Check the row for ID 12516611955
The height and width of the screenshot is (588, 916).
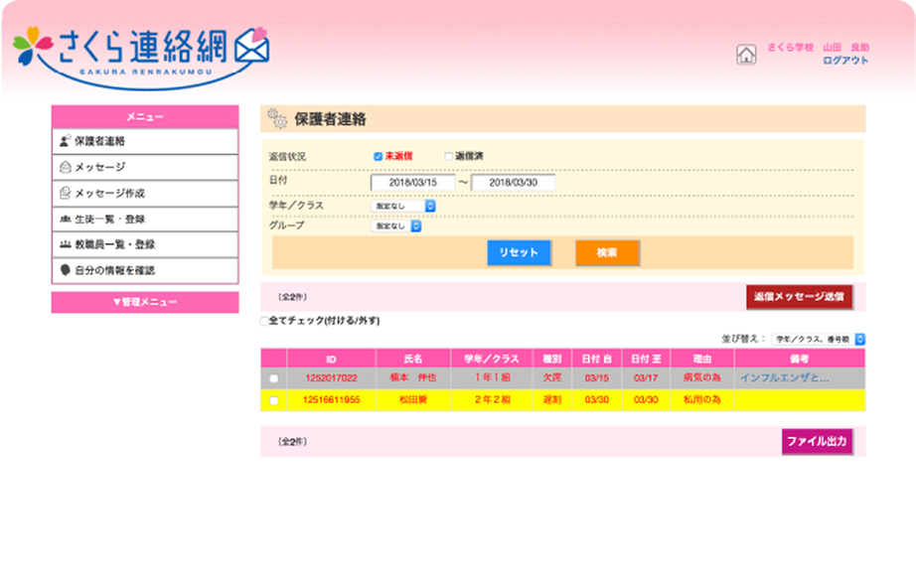pos(274,400)
